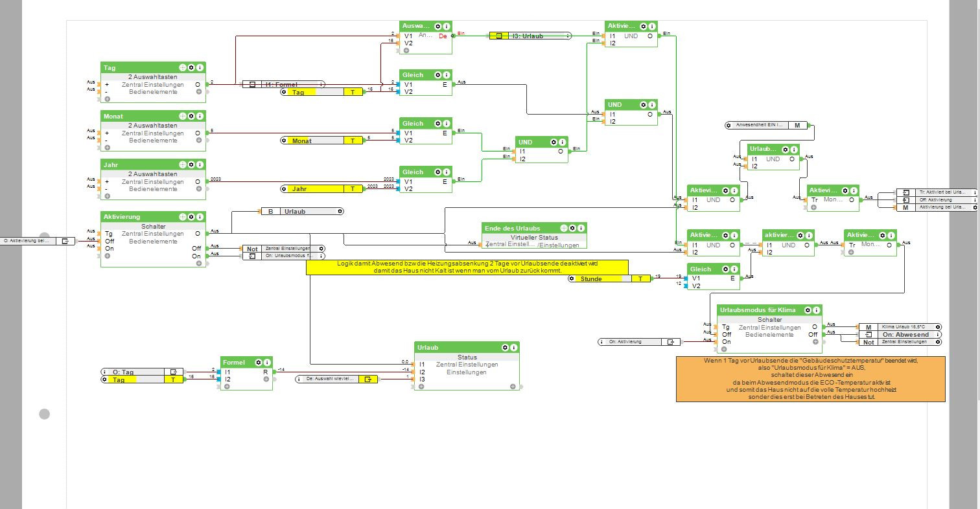The image size is (980, 509).
Task: Open gear icon on the Urlaub... UND block
Action: tap(785, 149)
